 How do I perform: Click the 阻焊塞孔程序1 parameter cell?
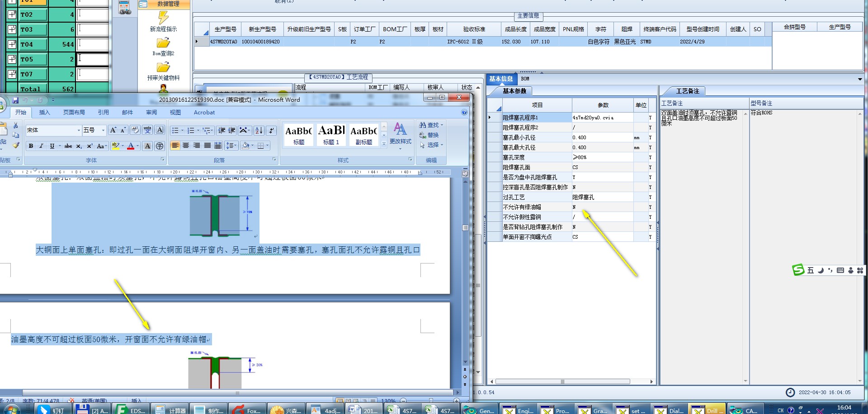602,118
